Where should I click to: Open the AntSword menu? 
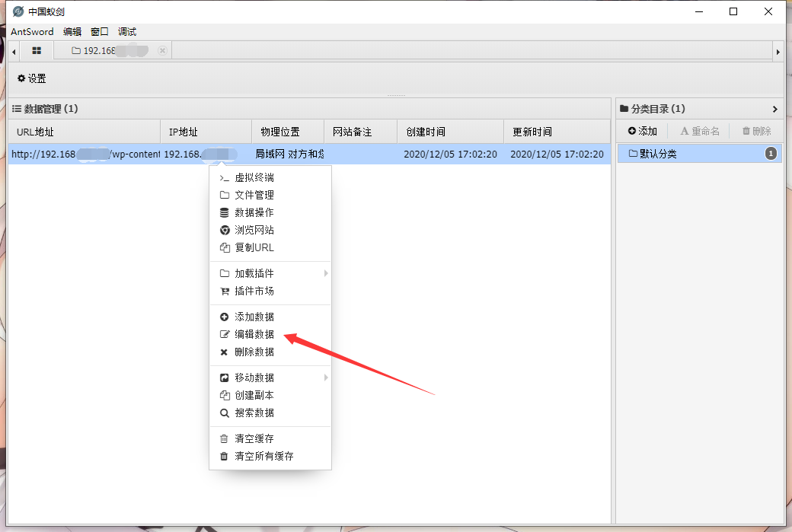pyautogui.click(x=32, y=31)
